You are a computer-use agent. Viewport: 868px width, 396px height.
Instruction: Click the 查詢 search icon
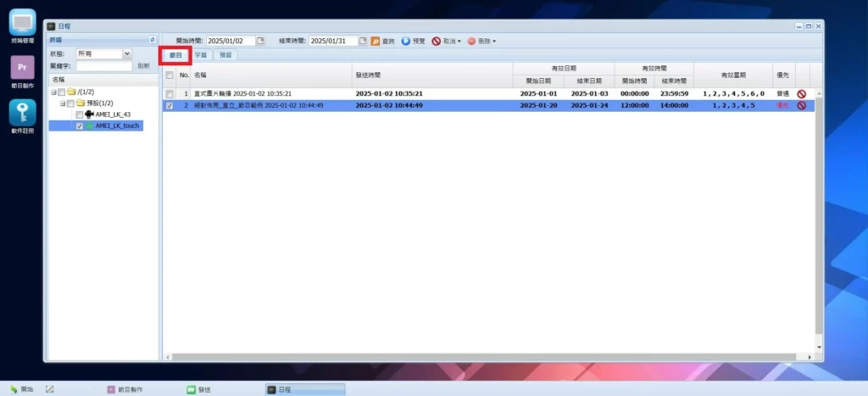[x=376, y=41]
